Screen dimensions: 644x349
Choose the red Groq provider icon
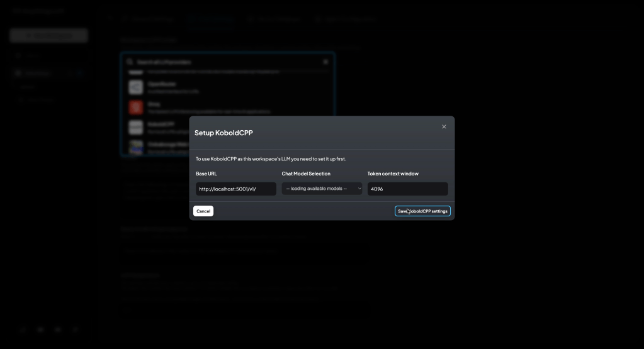[x=136, y=108]
